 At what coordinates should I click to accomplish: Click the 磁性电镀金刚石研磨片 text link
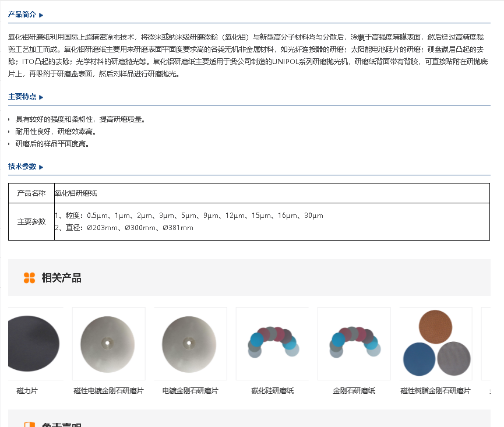point(108,391)
